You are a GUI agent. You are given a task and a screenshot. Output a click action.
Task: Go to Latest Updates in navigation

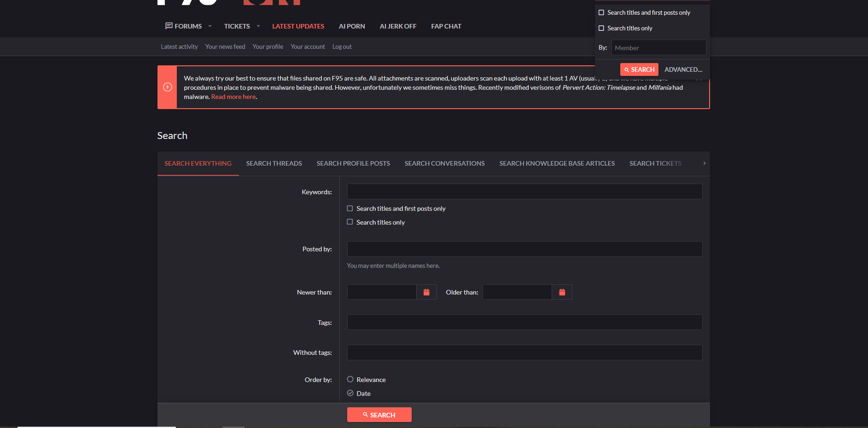(298, 26)
